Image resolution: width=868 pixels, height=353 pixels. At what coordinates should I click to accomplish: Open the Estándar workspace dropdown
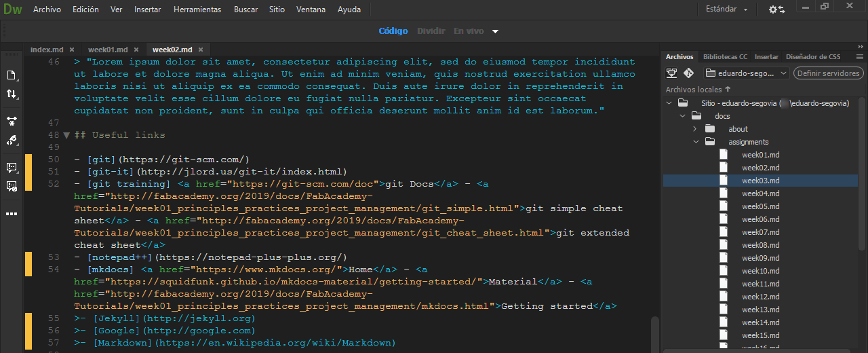[727, 10]
